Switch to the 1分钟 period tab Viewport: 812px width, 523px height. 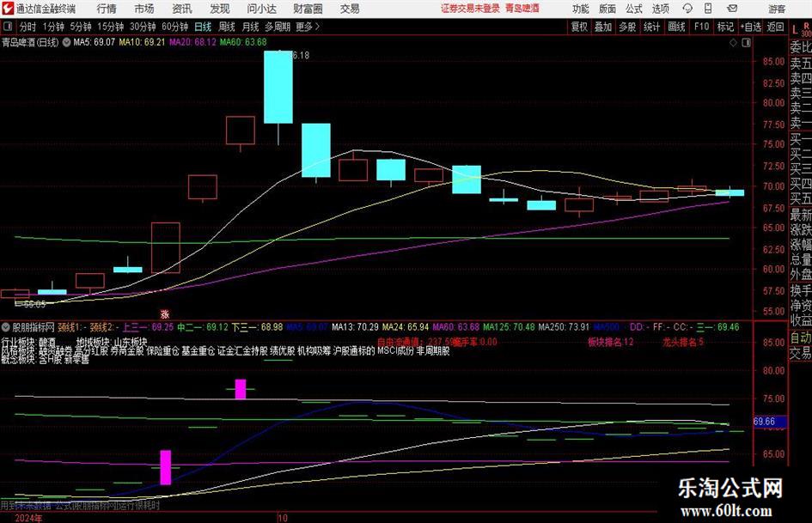click(53, 27)
